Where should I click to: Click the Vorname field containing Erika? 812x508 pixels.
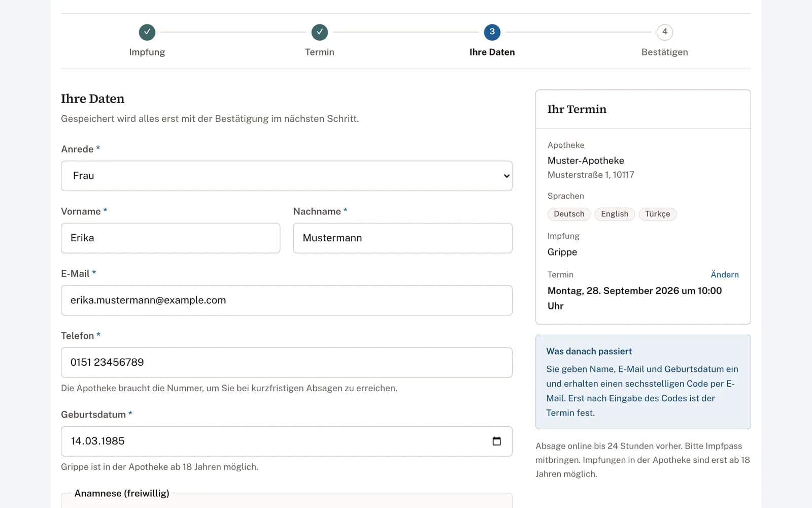click(171, 238)
